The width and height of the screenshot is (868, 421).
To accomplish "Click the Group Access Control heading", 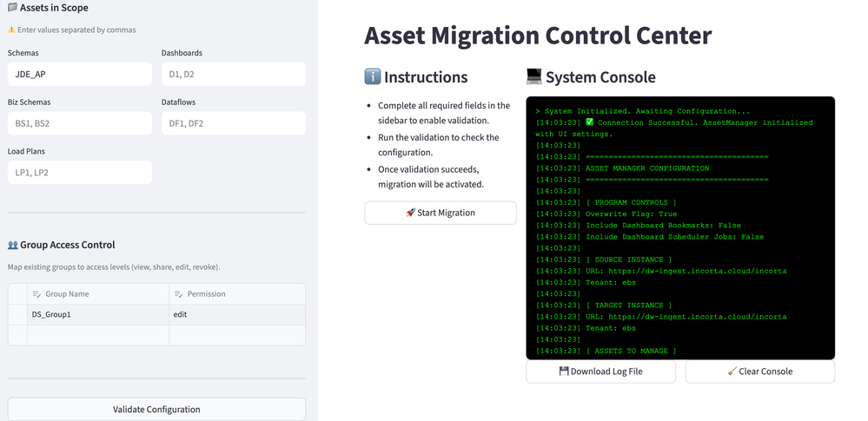I will click(68, 245).
